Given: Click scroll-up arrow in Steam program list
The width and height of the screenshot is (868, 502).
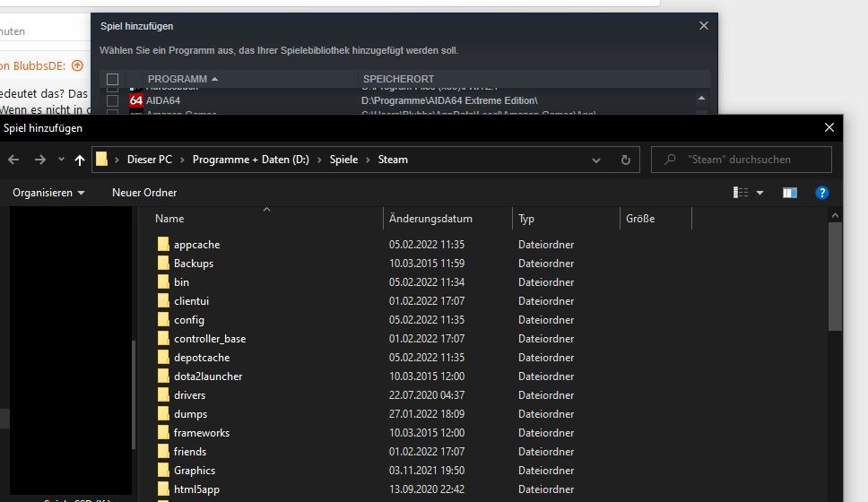Looking at the screenshot, I should pos(701,98).
